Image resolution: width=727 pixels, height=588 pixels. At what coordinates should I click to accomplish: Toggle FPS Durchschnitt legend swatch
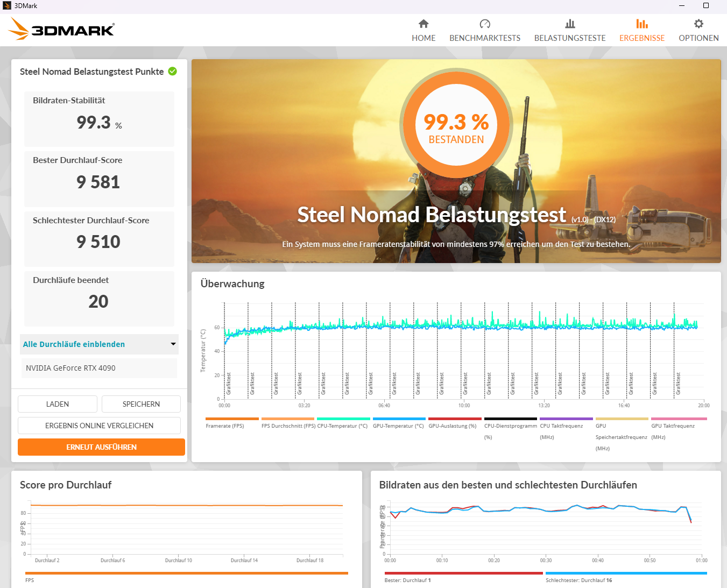tap(288, 419)
